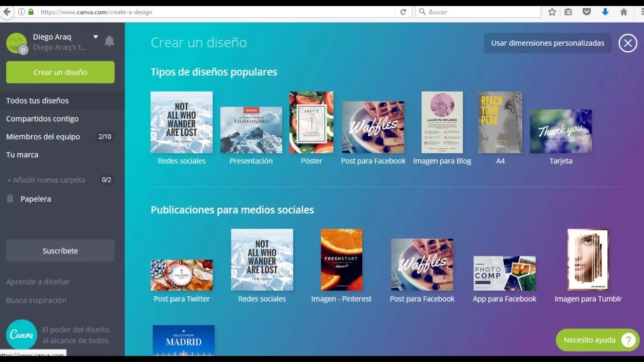This screenshot has width=644, height=362.
Task: Click Usar dimensiones personalizadas button
Action: [548, 43]
